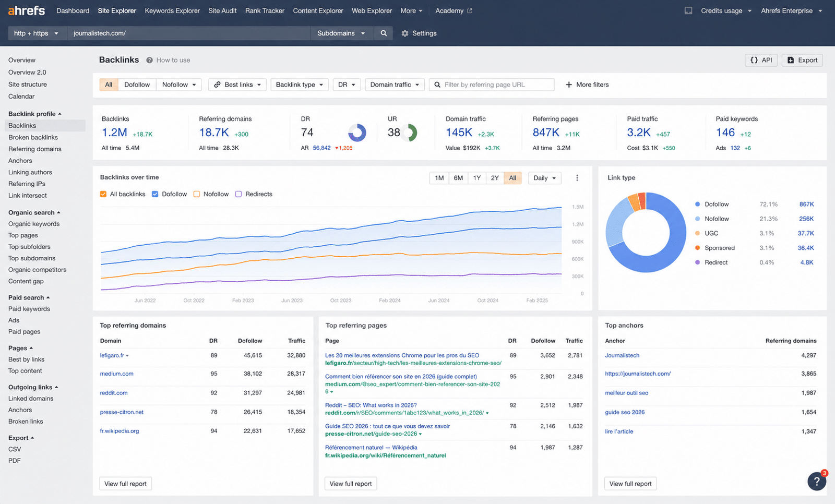The width and height of the screenshot is (835, 504).
Task: Open the Subdomains mode dropdown
Action: [x=341, y=33]
